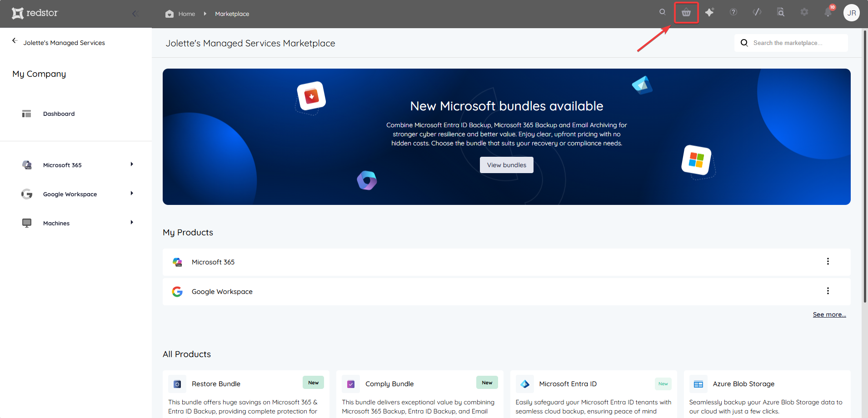
Task: Click New badge on Restore Bundle
Action: click(314, 383)
